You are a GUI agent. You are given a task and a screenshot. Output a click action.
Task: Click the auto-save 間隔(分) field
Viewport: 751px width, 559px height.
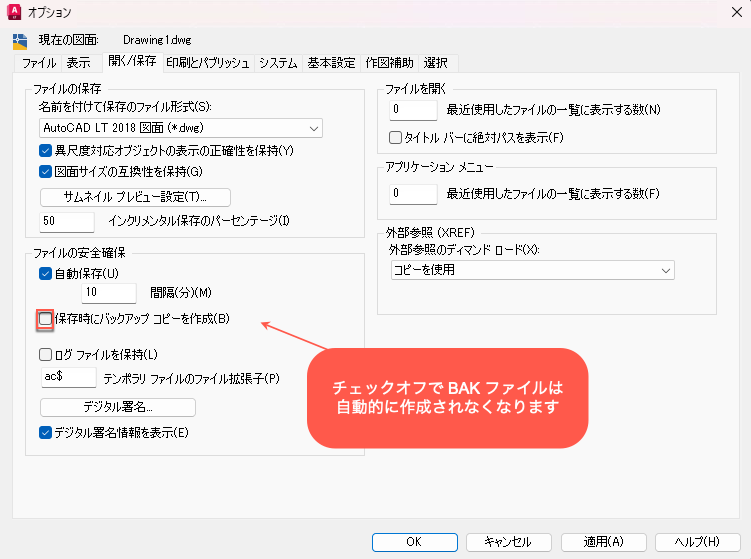(109, 293)
